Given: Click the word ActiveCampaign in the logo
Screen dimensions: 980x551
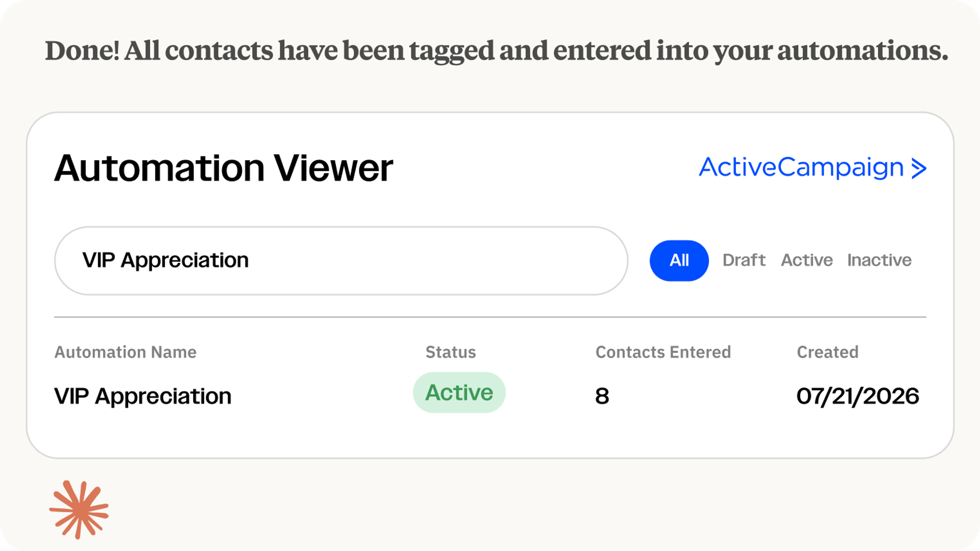Looking at the screenshot, I should (801, 168).
